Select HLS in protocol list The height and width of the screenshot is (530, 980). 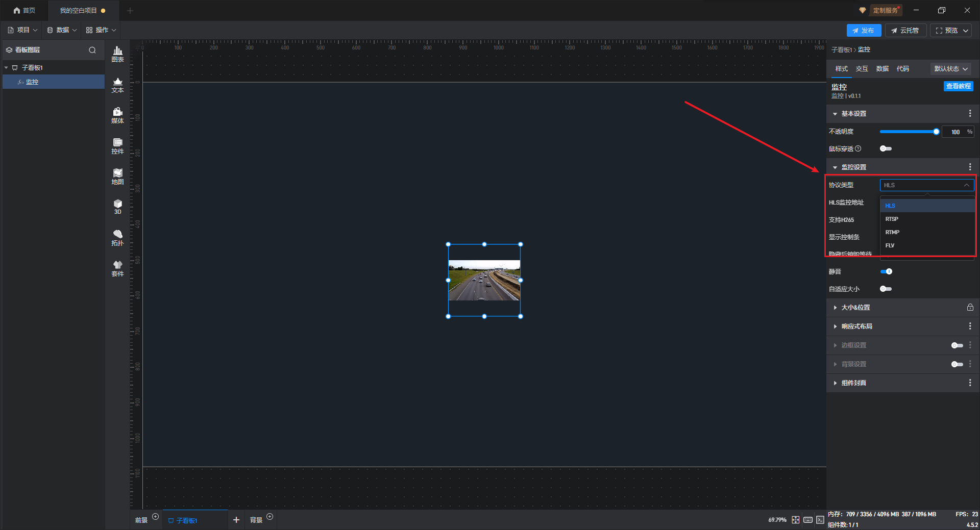[927, 206]
